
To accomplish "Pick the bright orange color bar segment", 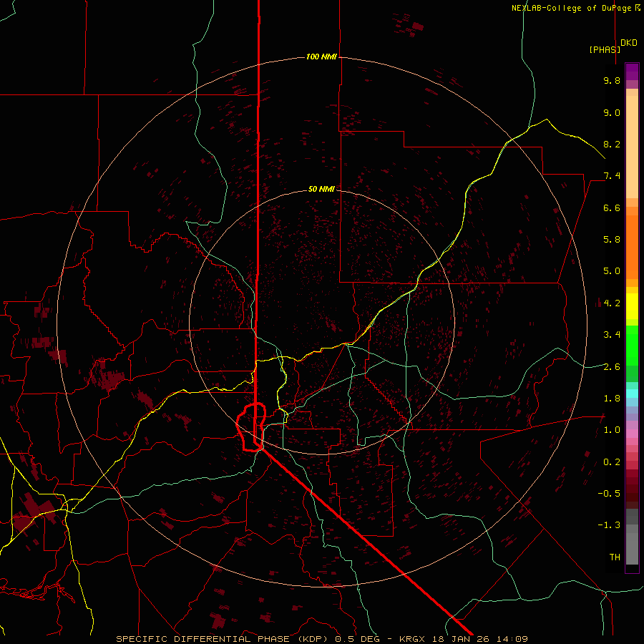I will click(x=632, y=248).
